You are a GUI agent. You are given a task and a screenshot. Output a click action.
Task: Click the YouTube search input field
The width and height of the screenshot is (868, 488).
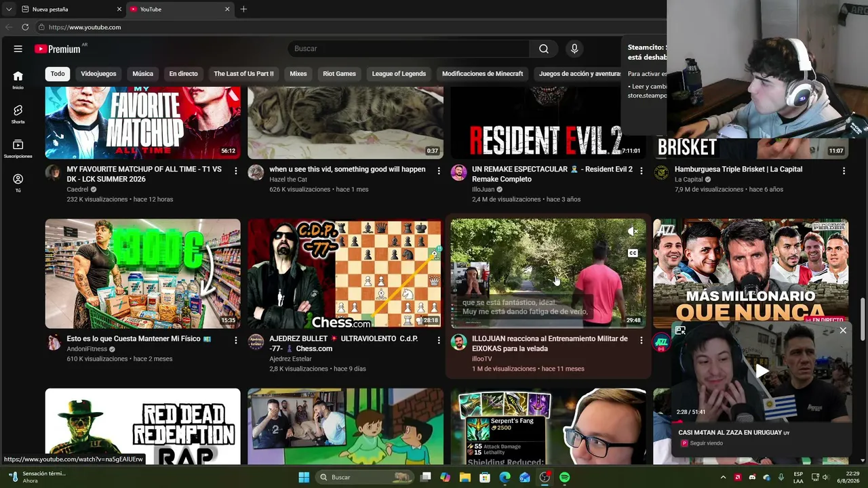[x=408, y=49]
